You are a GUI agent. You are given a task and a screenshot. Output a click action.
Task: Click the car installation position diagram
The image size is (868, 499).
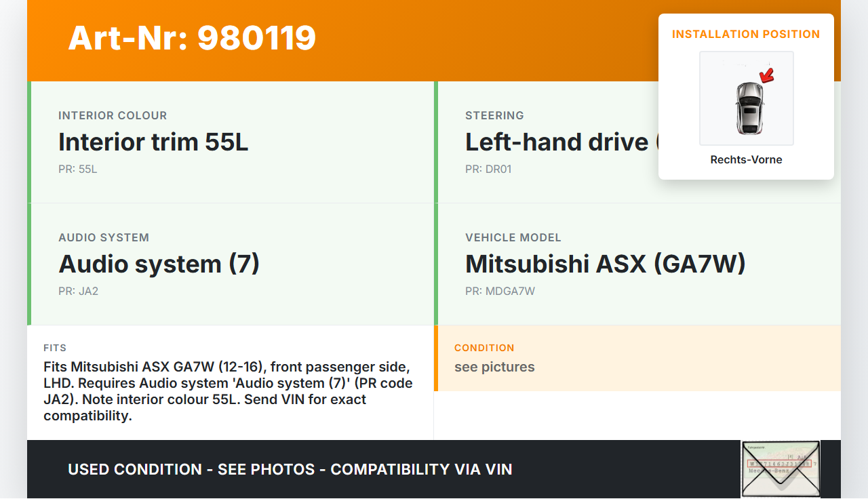[x=747, y=98]
